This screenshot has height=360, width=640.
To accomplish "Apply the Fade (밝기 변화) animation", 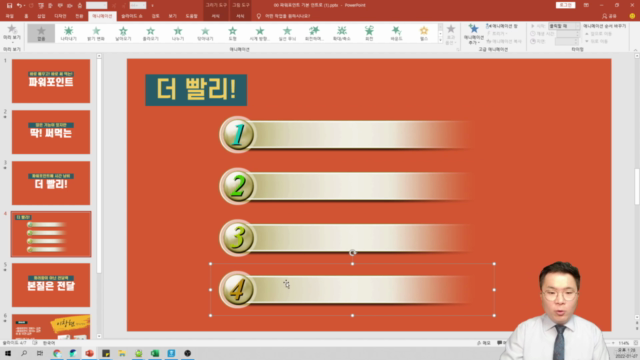I will click(x=96, y=33).
